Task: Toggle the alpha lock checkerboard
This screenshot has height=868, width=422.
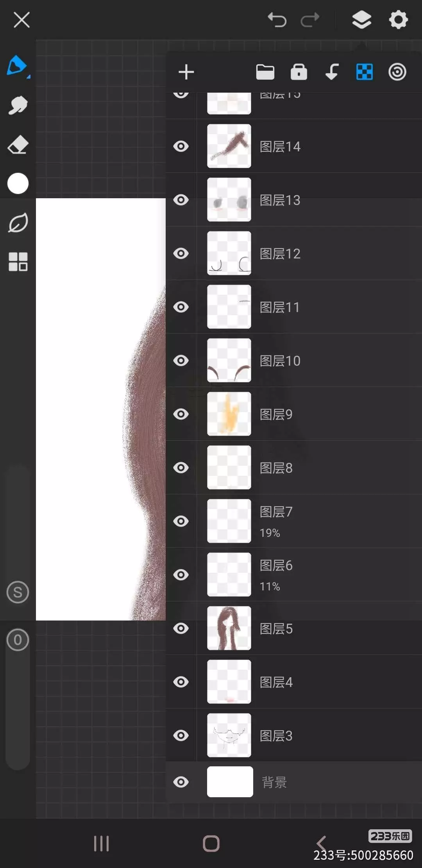Action: click(364, 72)
